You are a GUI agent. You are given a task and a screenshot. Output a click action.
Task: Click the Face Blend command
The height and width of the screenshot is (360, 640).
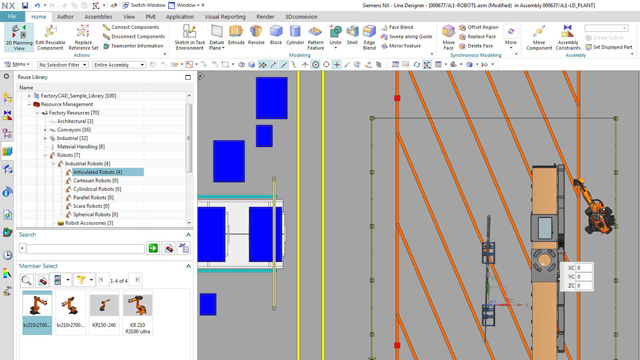tap(397, 27)
